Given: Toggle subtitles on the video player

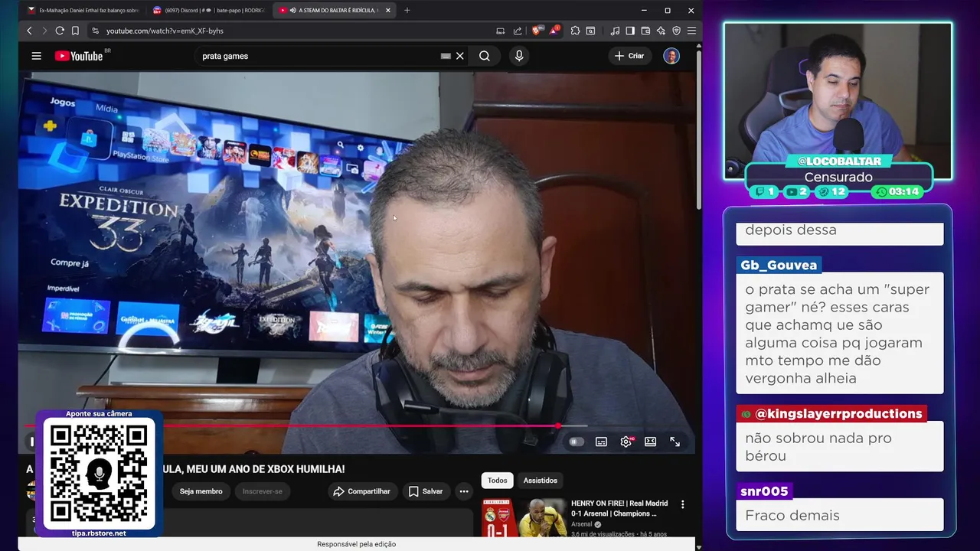Looking at the screenshot, I should 602,442.
